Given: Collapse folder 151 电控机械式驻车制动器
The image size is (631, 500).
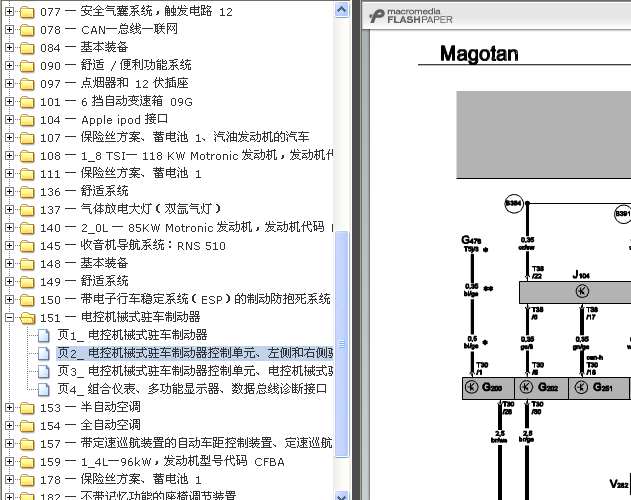Looking at the screenshot, I should click(x=9, y=318).
